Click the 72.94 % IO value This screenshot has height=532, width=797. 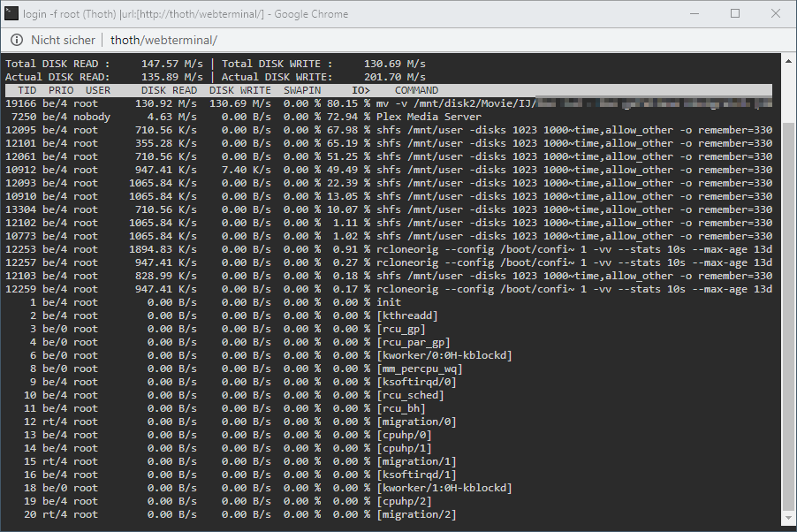tap(348, 117)
